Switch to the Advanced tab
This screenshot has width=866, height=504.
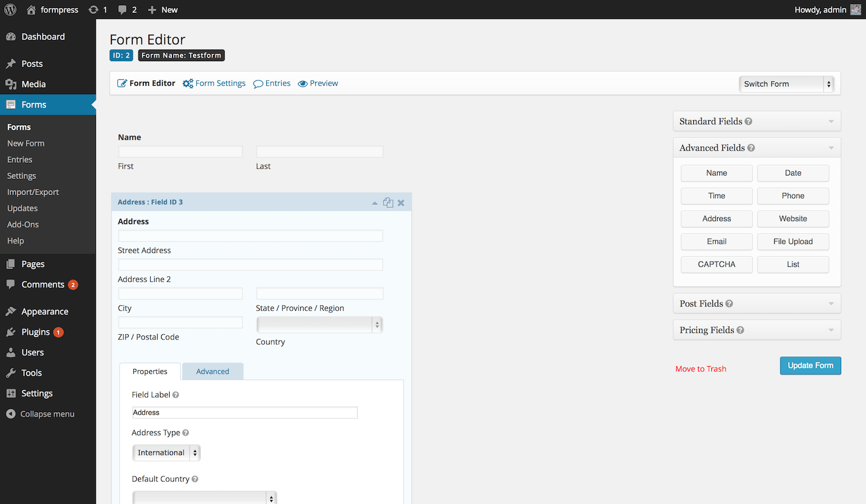(212, 371)
